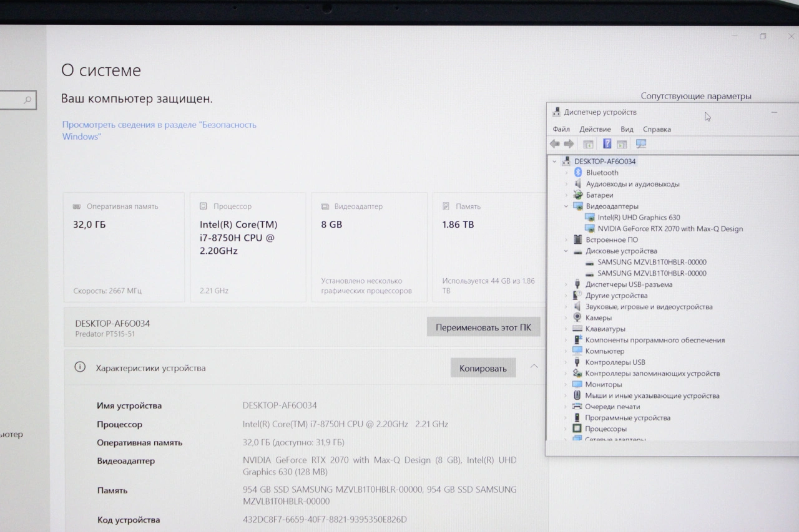This screenshot has height=532, width=799.
Task: Click the Сопутствующие параметры heading
Action: pyautogui.click(x=696, y=96)
